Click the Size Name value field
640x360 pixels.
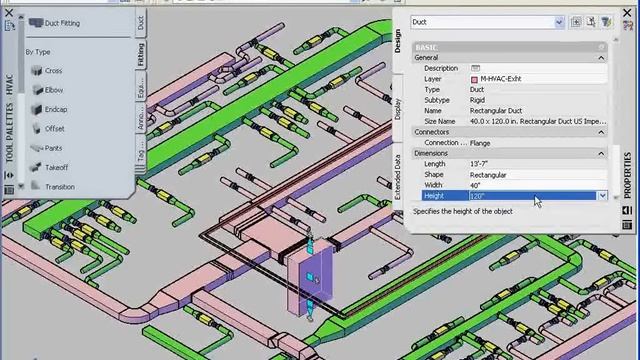[x=538, y=121]
